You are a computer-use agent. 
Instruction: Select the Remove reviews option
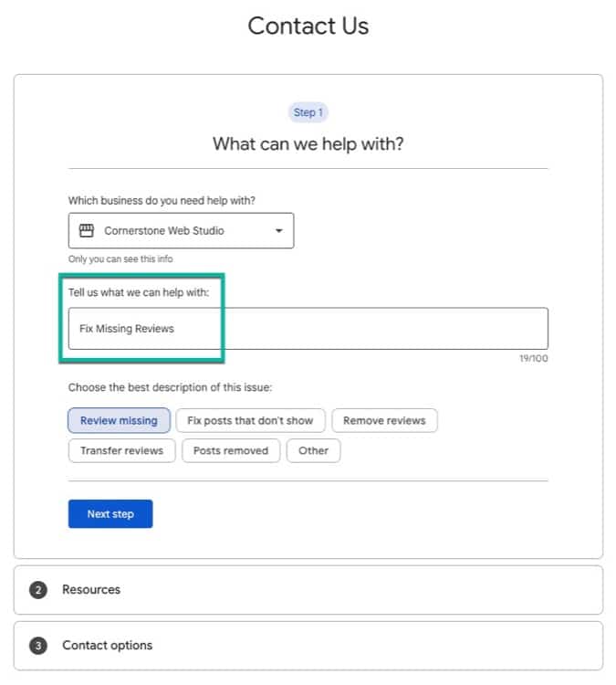tap(384, 421)
